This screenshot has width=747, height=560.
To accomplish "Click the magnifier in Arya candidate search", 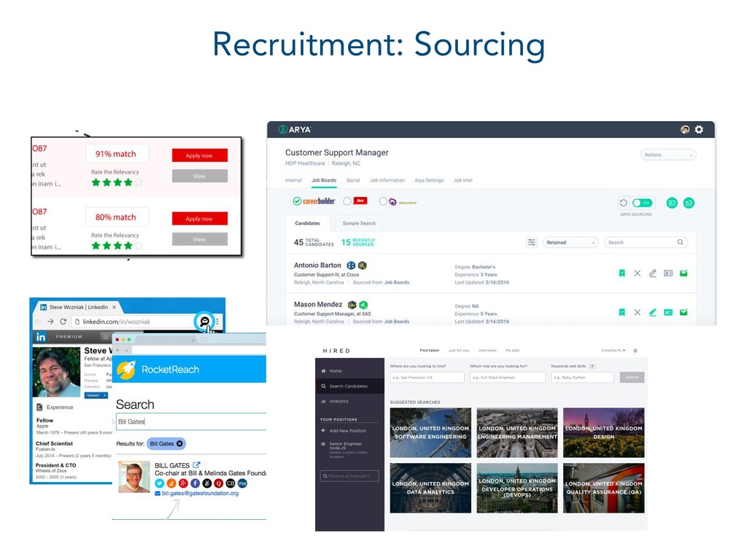I will pyautogui.click(x=681, y=242).
